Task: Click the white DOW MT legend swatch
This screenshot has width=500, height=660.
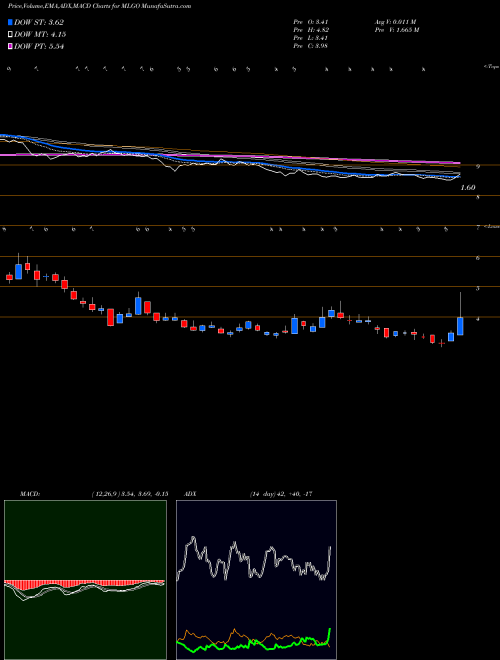Action: click(x=10, y=35)
